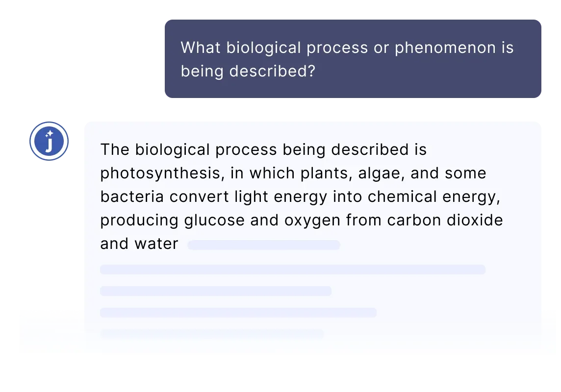Click the text "What biological process or phenomenon is"
The image size is (561, 392).
click(x=347, y=48)
